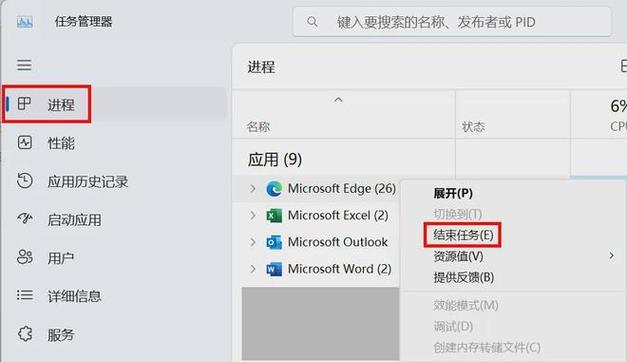The width and height of the screenshot is (627, 362).
Task: Choose 展开(P) in the context menu
Action: coord(453,194)
